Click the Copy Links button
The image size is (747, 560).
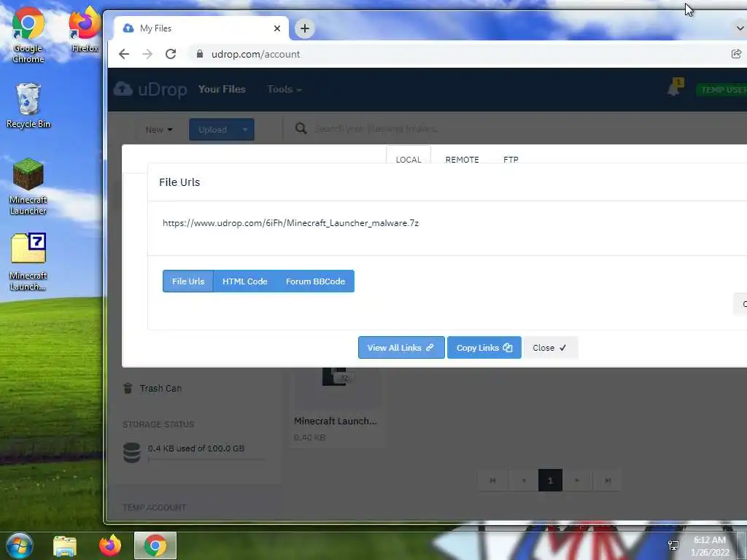[484, 348]
